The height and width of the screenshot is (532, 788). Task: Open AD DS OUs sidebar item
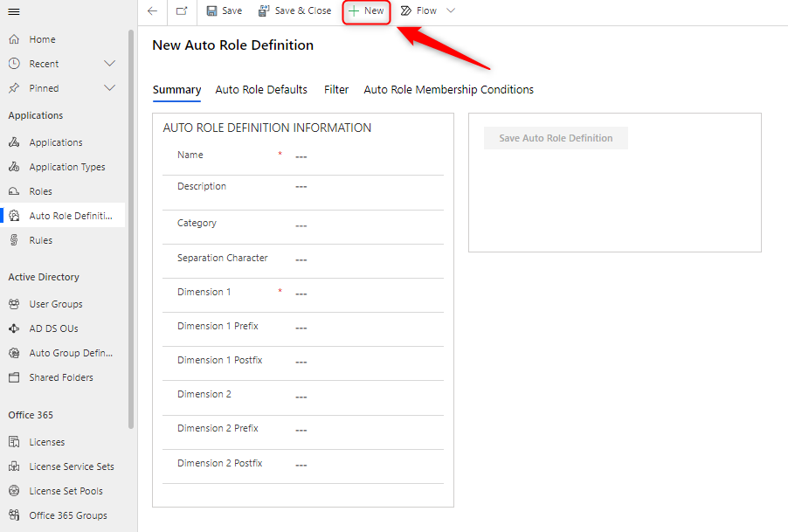53,328
